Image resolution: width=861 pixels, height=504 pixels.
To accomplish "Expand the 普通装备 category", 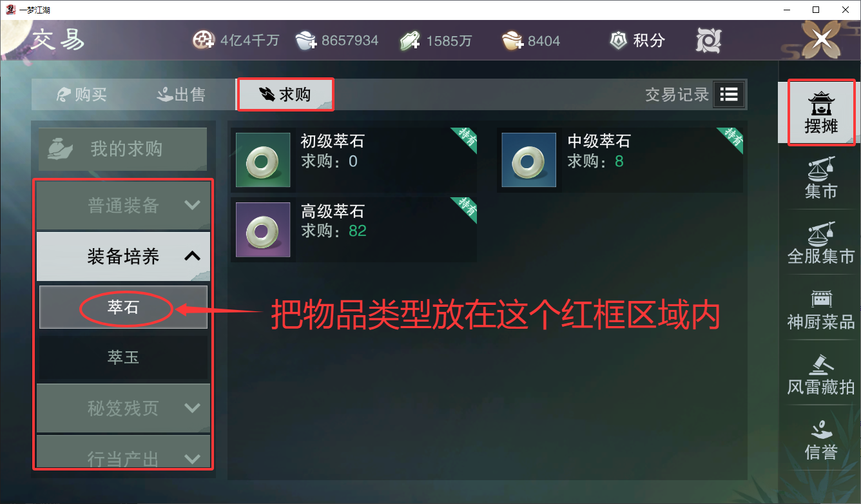I will tap(124, 206).
